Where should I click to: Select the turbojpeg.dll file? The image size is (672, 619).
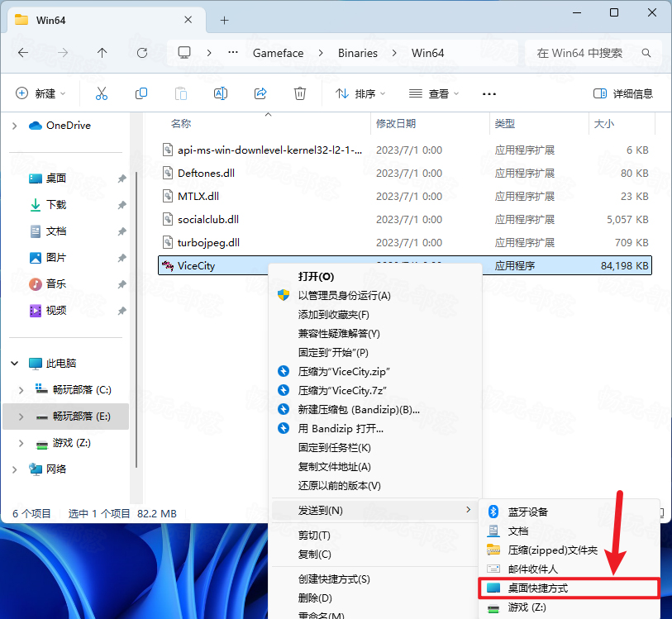(404, 242)
